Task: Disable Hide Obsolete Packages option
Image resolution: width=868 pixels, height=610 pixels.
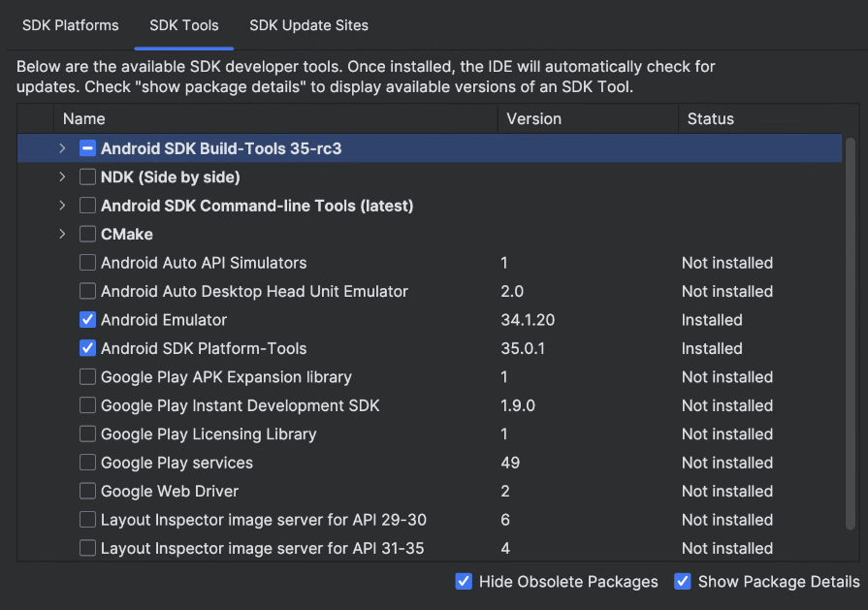Action: (465, 582)
